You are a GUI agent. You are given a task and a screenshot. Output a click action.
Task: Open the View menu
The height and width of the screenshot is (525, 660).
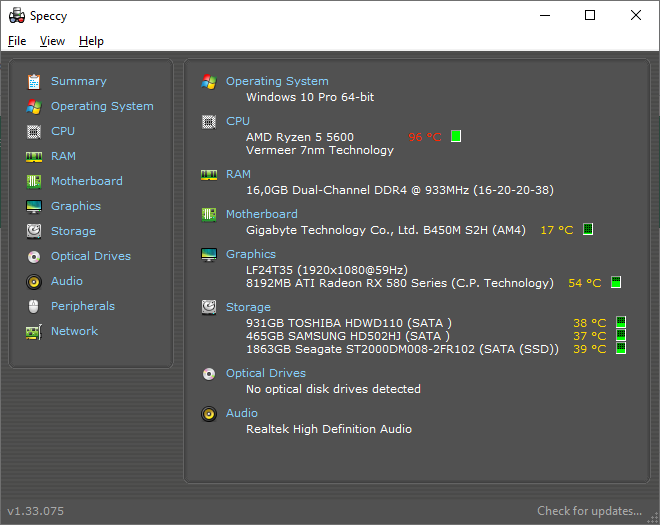[x=52, y=41]
